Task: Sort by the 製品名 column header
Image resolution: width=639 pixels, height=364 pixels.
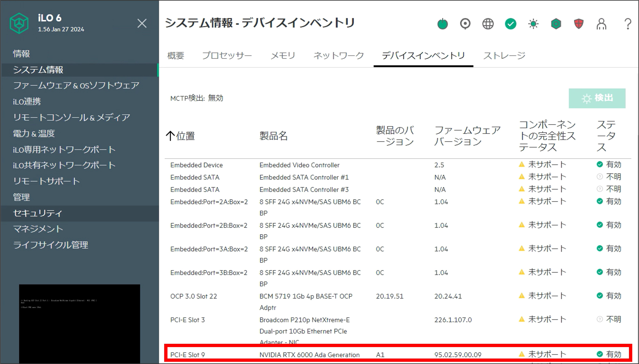Action: point(274,136)
